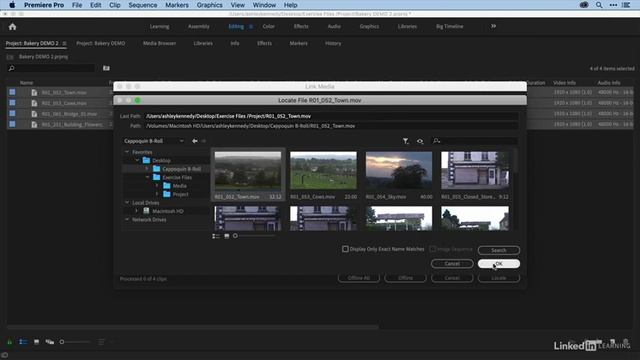Click the Macintosh HD drive icon
Viewport: 640px width, 360px height.
pos(146,211)
